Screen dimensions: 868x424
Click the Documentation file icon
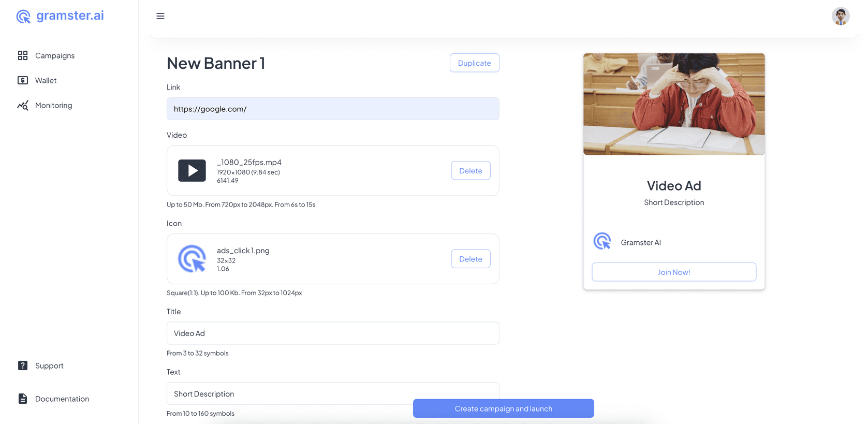(x=23, y=399)
